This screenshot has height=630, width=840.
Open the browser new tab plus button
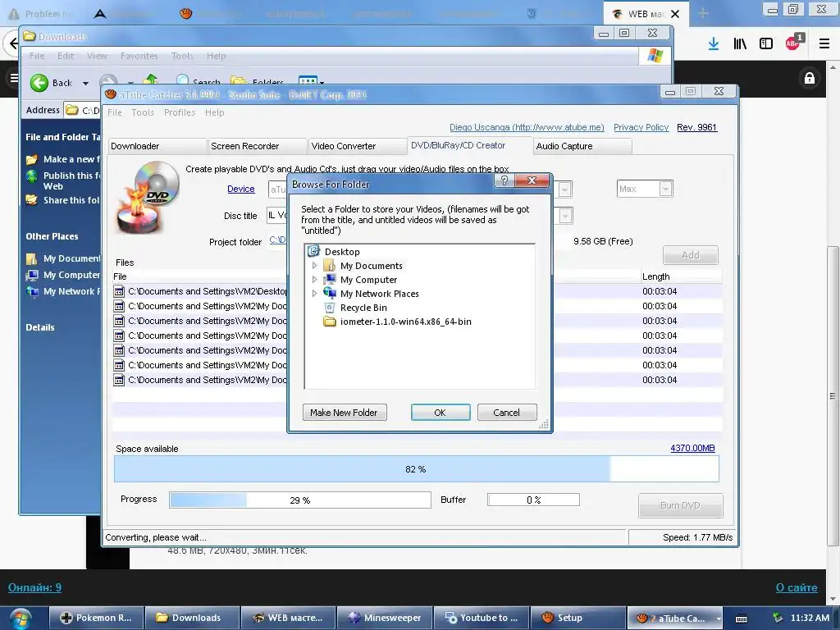(x=703, y=13)
